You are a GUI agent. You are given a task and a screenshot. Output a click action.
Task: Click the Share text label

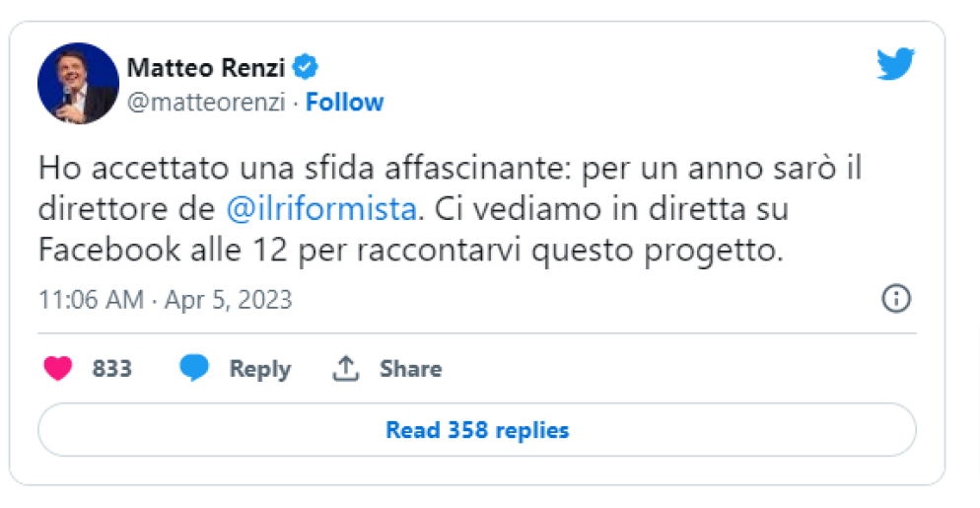coord(410,369)
